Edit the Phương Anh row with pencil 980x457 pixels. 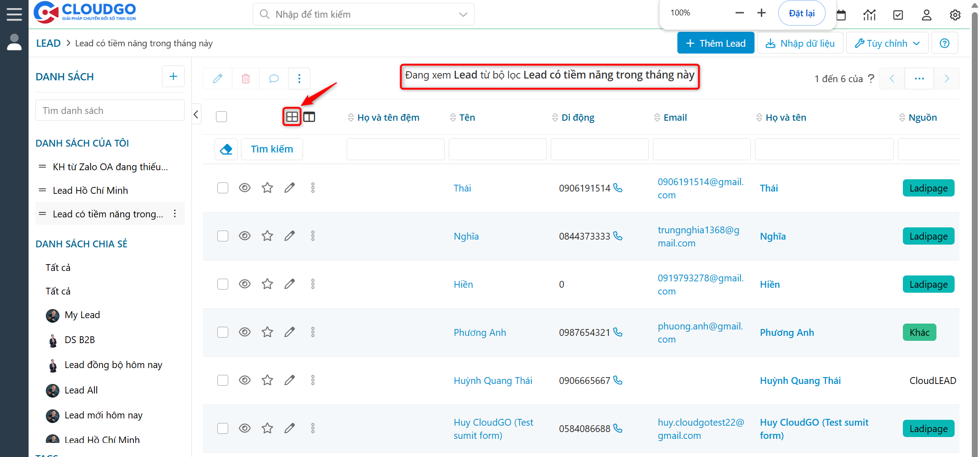[289, 332]
